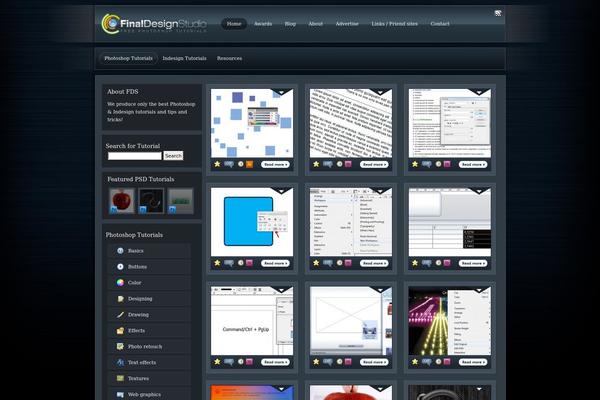Click Read more on dialog window card
This screenshot has width=600, height=400.
pos(473,164)
